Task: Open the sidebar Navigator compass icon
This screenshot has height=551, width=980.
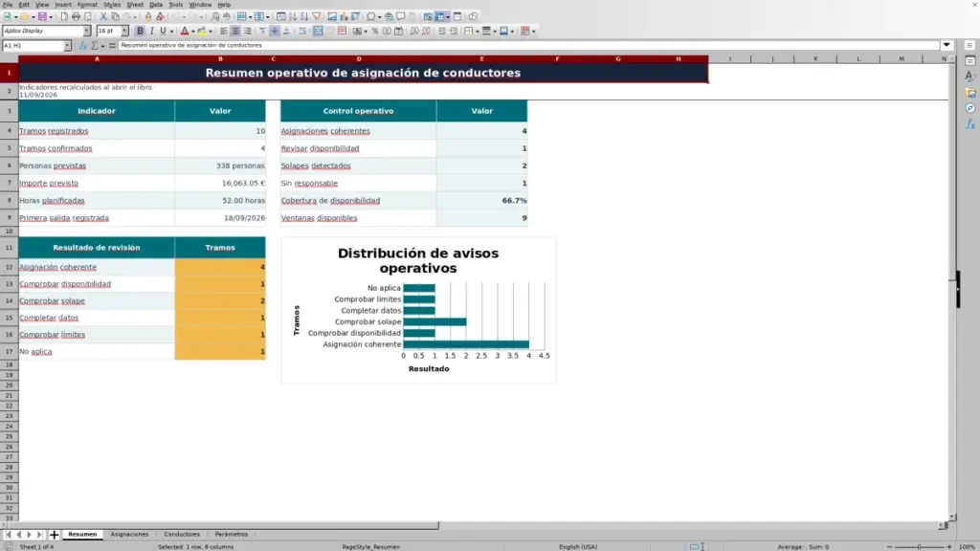Action: tap(970, 108)
